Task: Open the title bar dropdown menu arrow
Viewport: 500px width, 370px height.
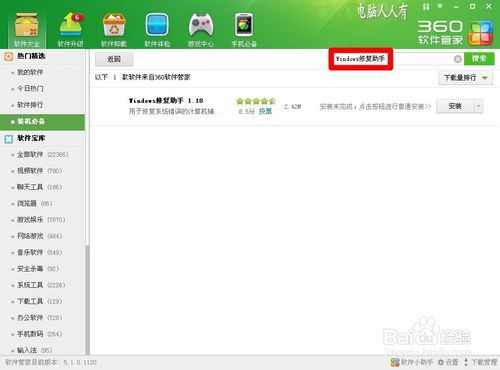Action: (x=440, y=6)
